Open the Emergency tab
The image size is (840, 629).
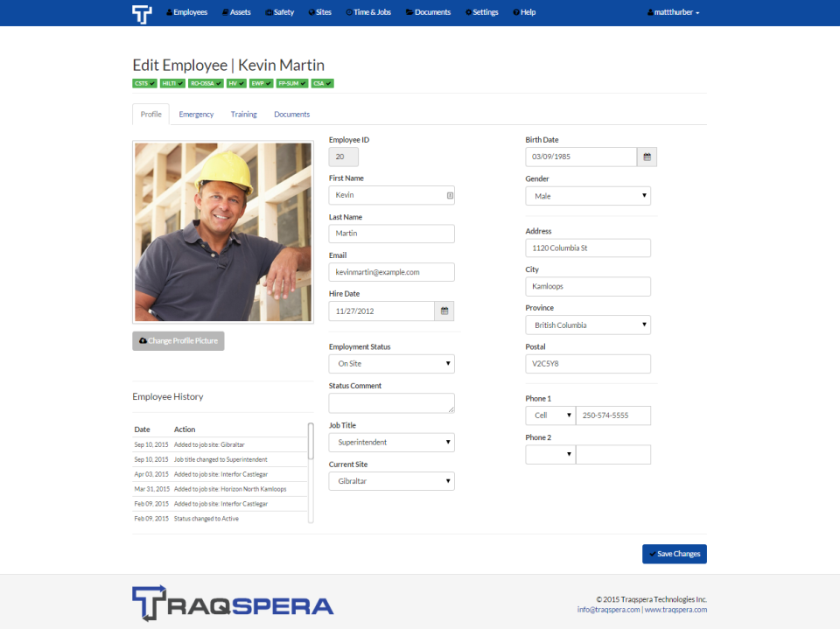(x=196, y=114)
